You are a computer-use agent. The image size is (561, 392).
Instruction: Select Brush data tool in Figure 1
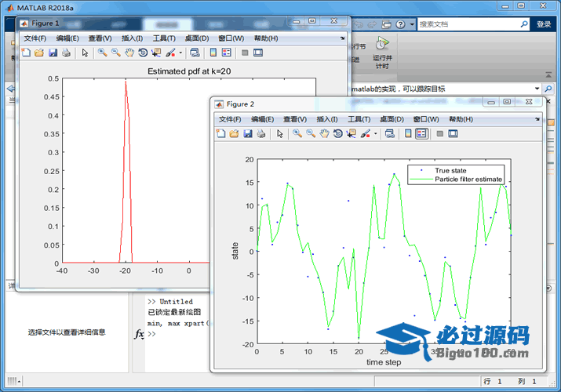click(x=171, y=53)
